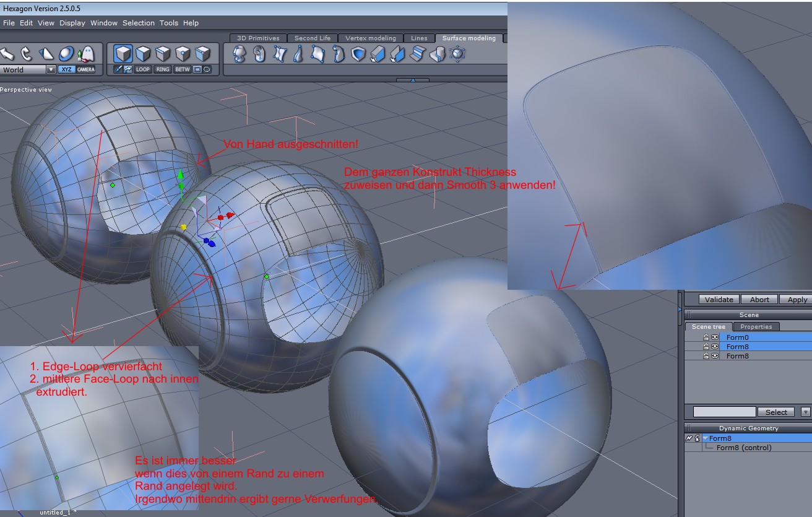Select the blue block extrude tool

click(378, 54)
